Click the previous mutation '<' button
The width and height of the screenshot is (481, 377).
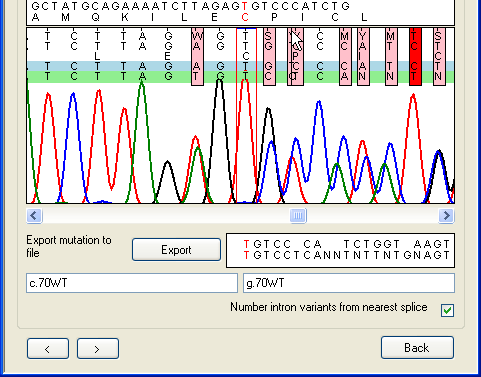click(48, 349)
